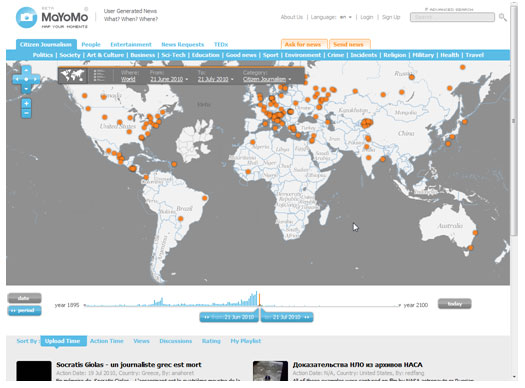Pan the map right with arrow
The width and height of the screenshot is (525, 388).
pos(35,79)
